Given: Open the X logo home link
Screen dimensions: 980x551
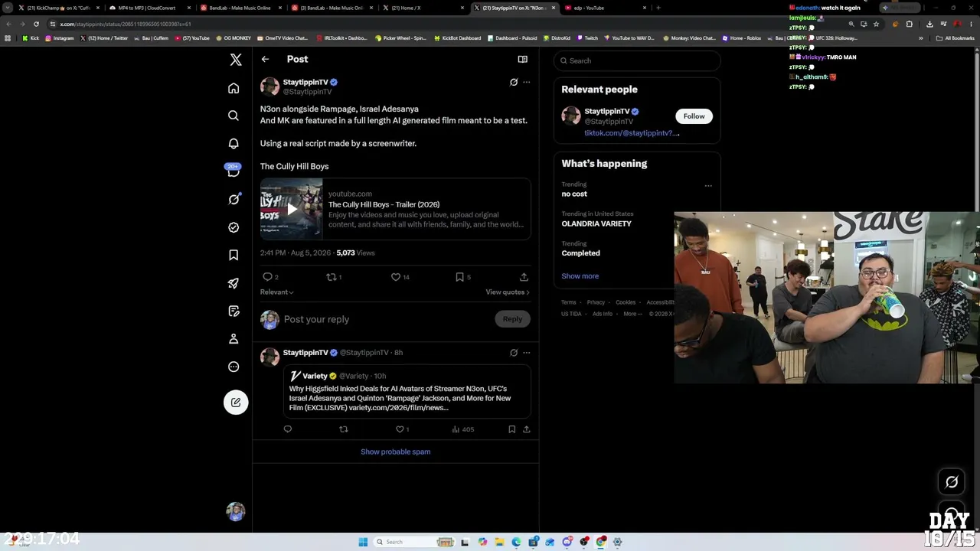Looking at the screenshot, I should click(236, 60).
